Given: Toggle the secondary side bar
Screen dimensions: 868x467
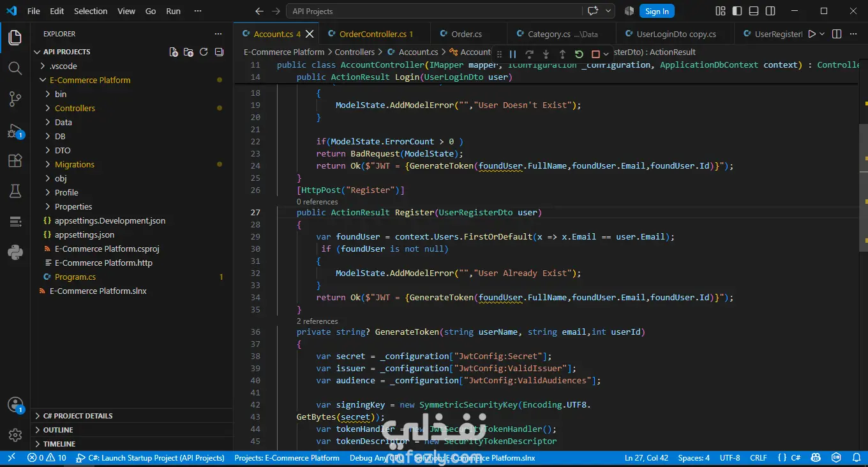Looking at the screenshot, I should click(770, 11).
